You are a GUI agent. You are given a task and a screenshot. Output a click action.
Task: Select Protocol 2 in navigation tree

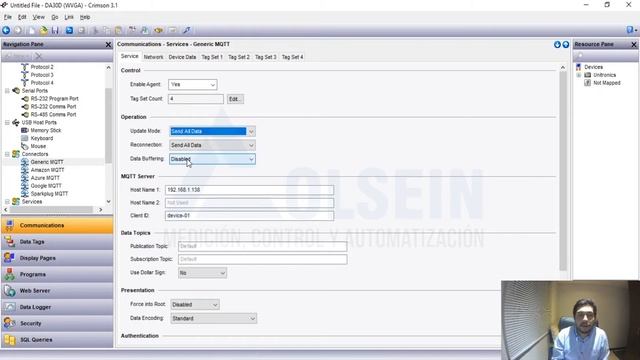point(42,67)
